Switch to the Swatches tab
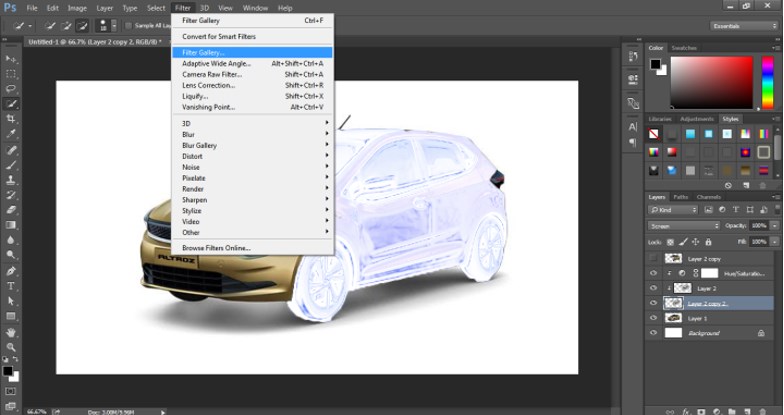 (684, 48)
